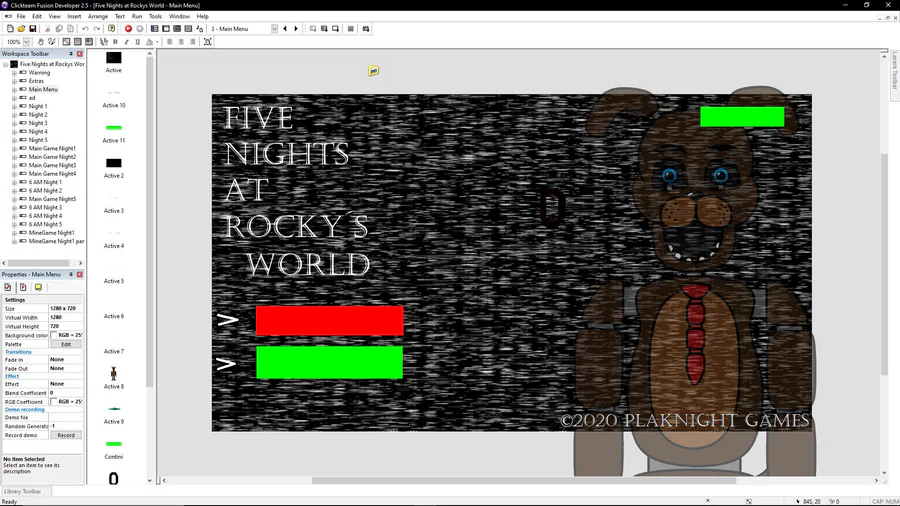Expand the 6 AM Night 1 tree node
Image resolution: width=900 pixels, height=506 pixels.
click(14, 182)
